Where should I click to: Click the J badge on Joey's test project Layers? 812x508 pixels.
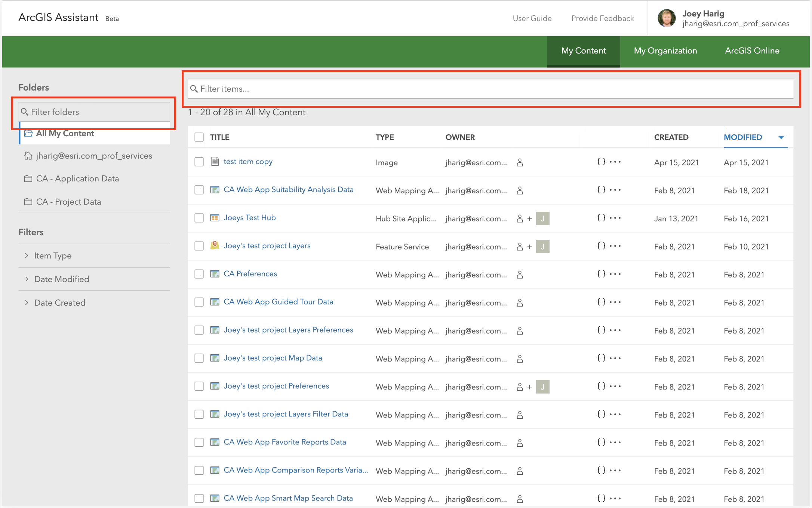coord(542,247)
